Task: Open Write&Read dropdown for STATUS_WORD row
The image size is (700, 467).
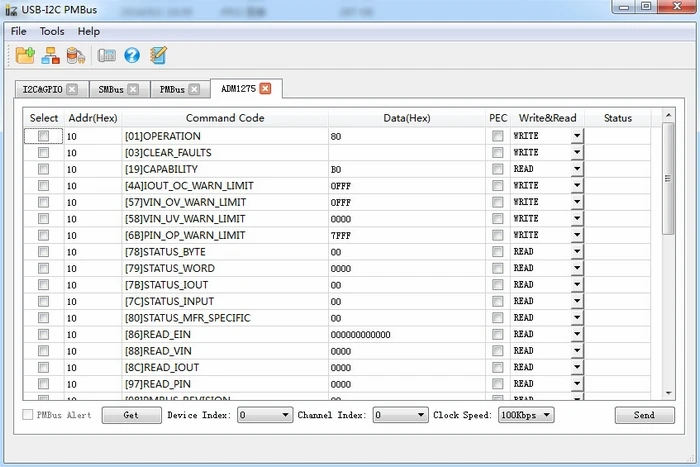Action: click(577, 268)
